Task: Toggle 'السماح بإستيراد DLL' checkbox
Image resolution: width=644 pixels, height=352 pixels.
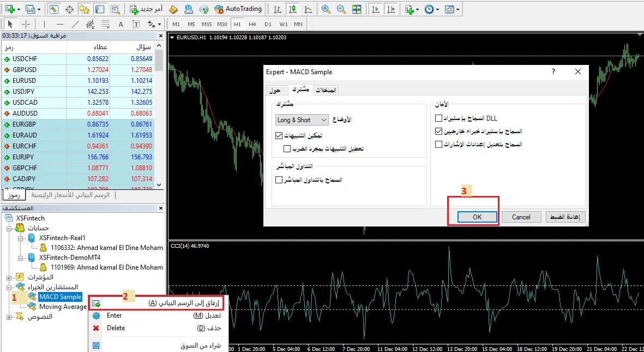Action: [x=438, y=118]
